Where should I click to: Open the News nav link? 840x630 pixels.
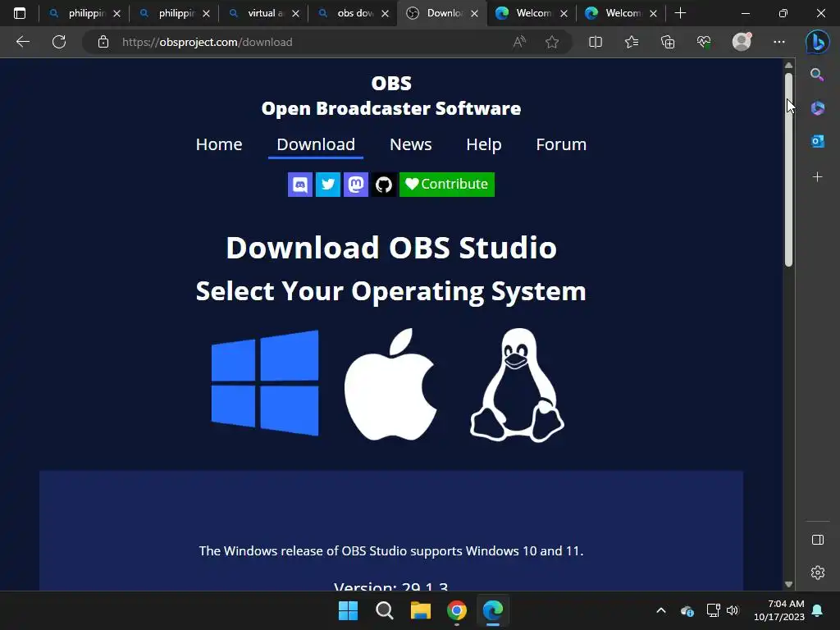pos(411,144)
